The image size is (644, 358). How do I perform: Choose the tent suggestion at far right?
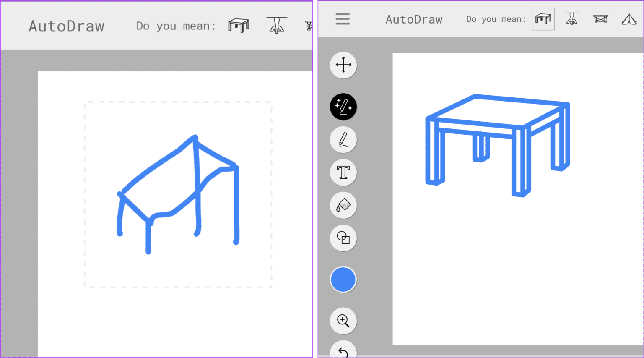click(x=629, y=18)
